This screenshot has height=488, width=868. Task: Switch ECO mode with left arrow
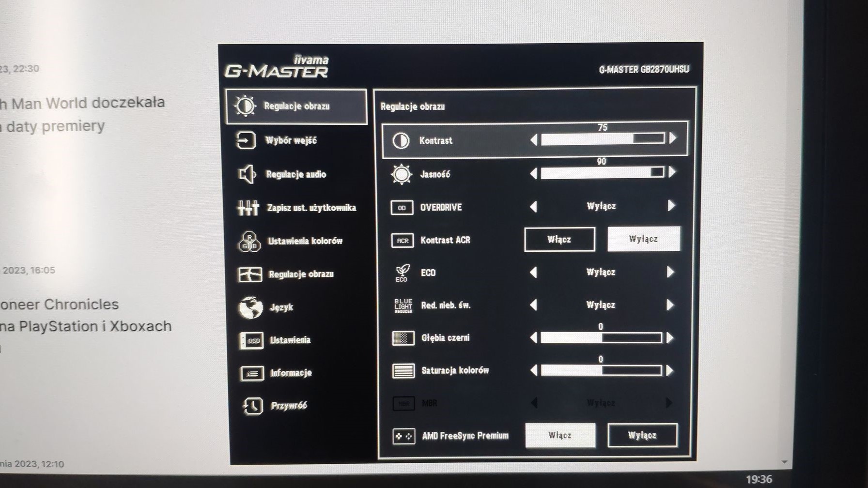[x=534, y=273]
